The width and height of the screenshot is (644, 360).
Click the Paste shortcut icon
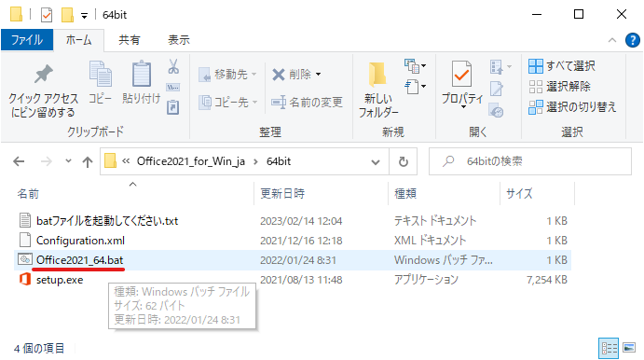pos(173,107)
